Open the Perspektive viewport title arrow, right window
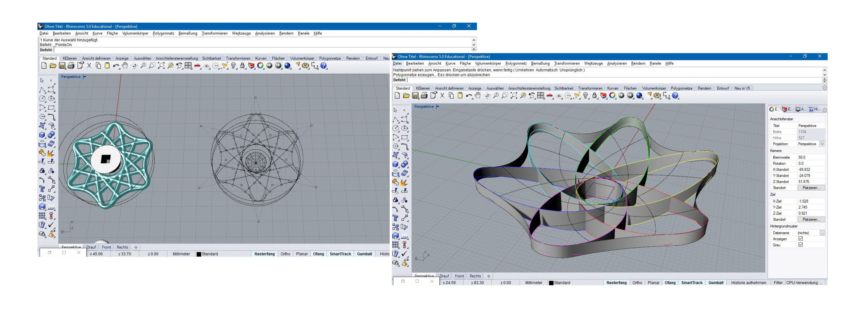Viewport: 868px width, 309px height. point(438,107)
